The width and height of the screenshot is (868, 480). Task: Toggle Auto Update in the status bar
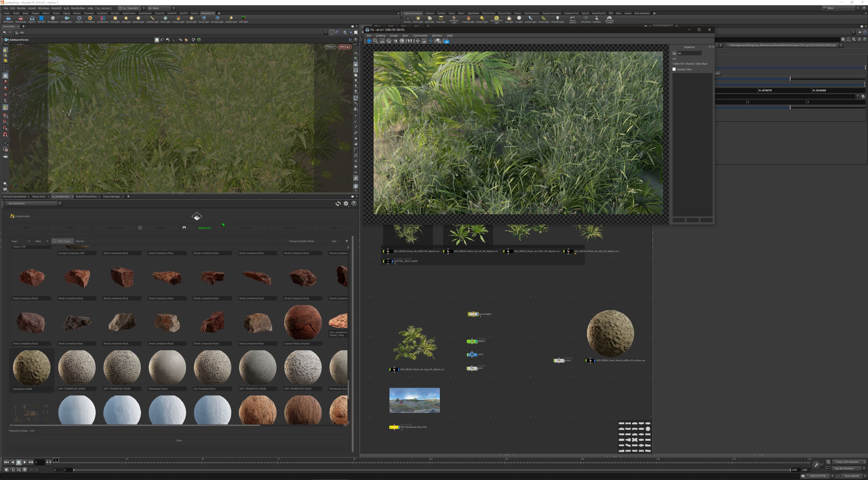[851, 476]
